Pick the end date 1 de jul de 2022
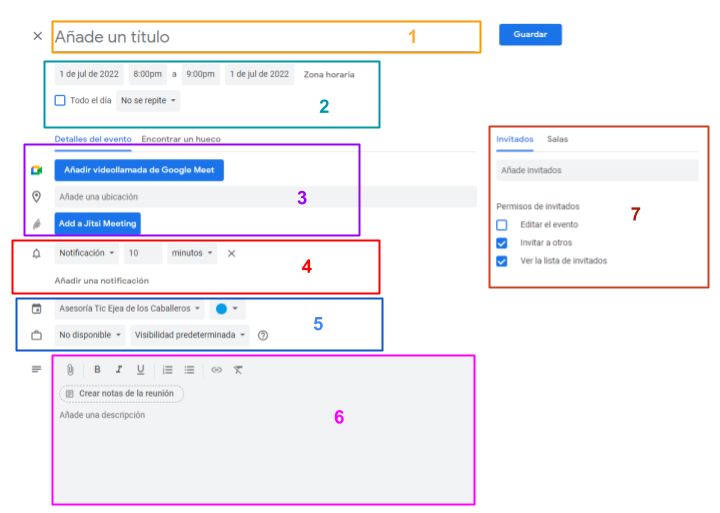This screenshot has height=513, width=720. coord(259,74)
